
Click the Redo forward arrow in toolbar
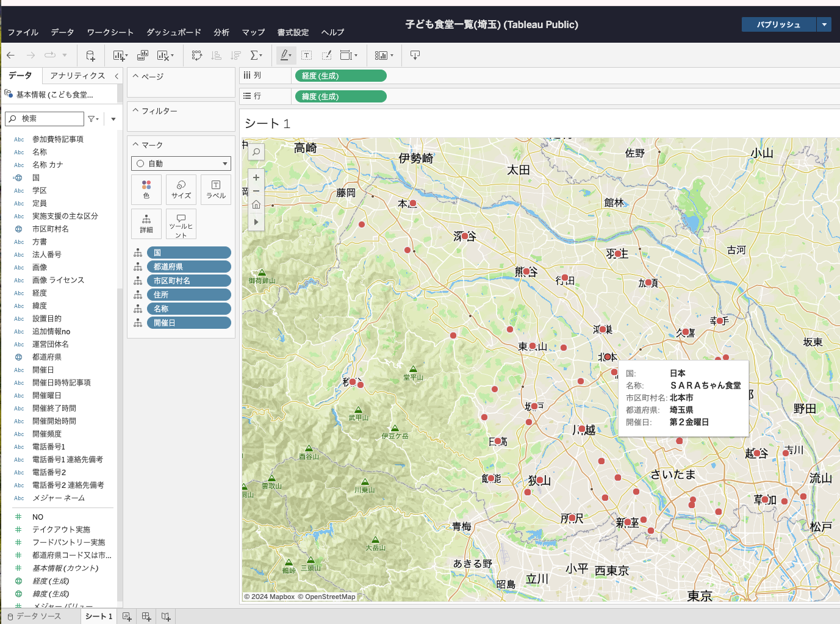(x=31, y=56)
